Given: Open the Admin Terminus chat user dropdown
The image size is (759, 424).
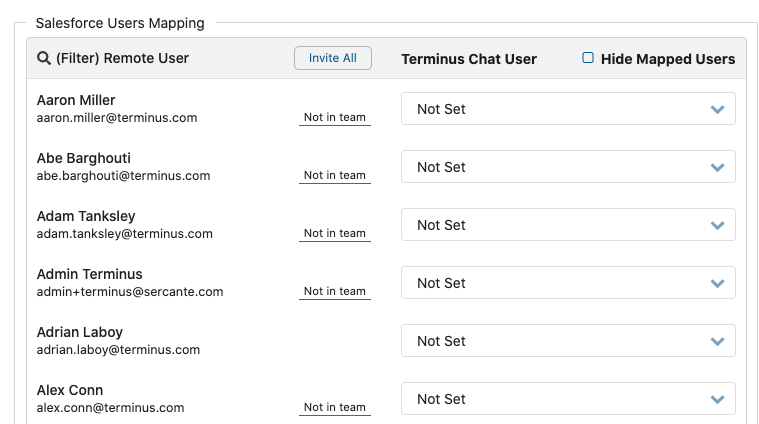Looking at the screenshot, I should 568,283.
